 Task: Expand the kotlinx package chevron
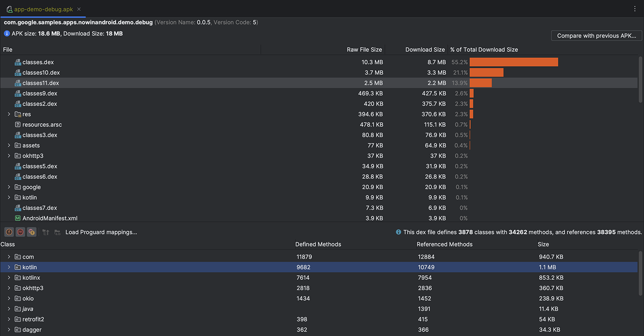pos(8,277)
